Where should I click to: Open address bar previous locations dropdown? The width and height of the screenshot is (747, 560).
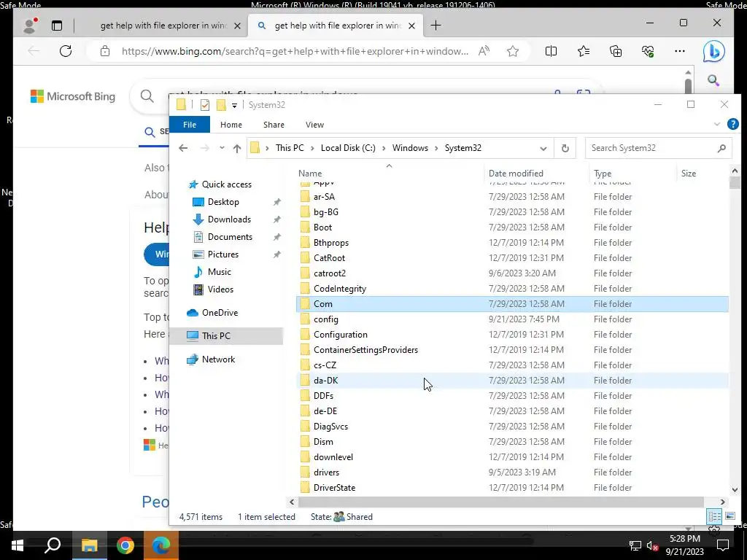pyautogui.click(x=543, y=149)
